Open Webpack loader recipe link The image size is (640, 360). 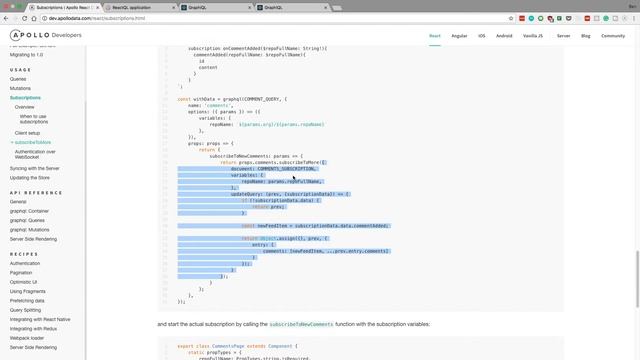[27, 338]
